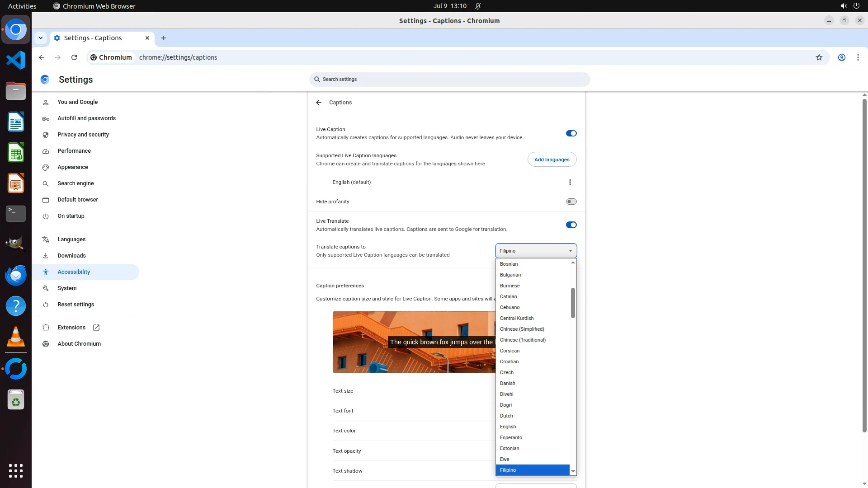Click Add languages button
Screen dimensions: 868x488
[x=552, y=160]
